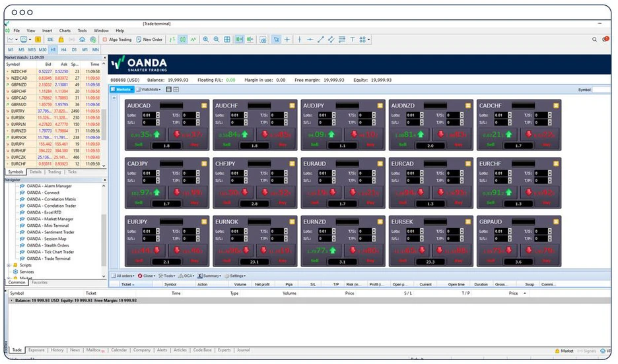Select the Fibonacci retracement tool
Image resolution: width=618 pixels, height=364 pixels.
pyautogui.click(x=342, y=40)
